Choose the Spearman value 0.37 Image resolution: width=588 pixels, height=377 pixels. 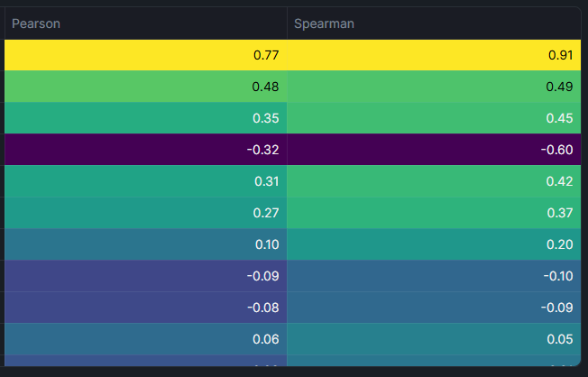(560, 213)
